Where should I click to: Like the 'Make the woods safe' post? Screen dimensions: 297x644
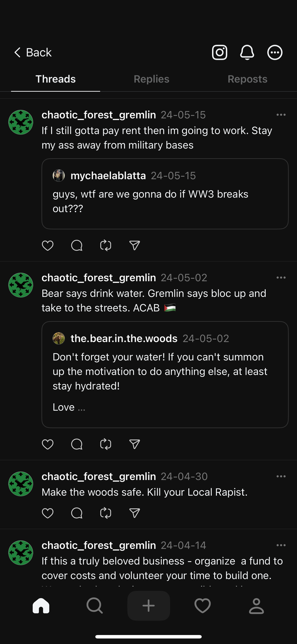[47, 513]
